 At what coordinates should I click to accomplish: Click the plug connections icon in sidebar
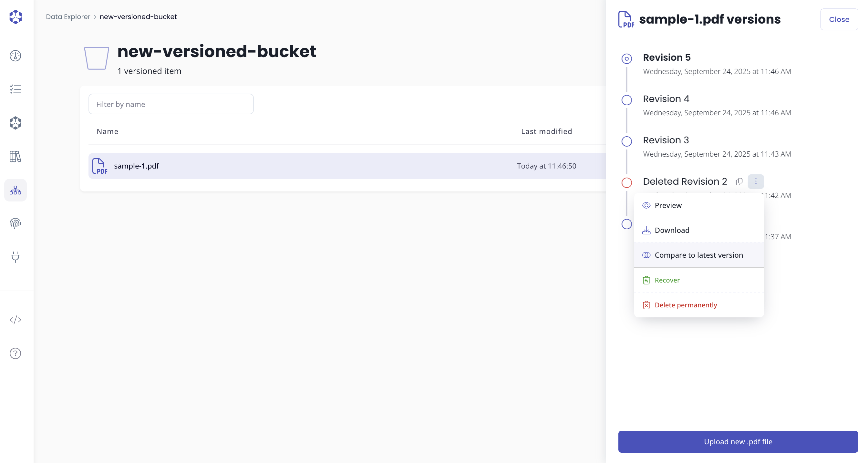coord(15,257)
